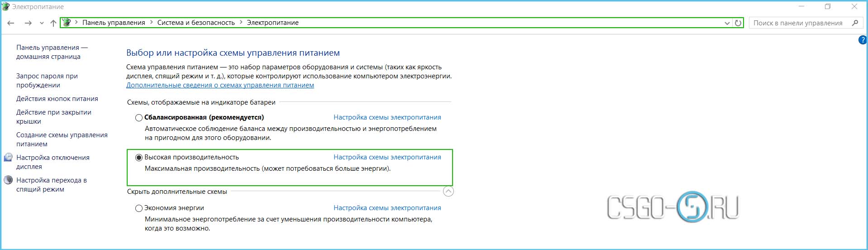Click Панель управления breadcrumb

pos(114,23)
